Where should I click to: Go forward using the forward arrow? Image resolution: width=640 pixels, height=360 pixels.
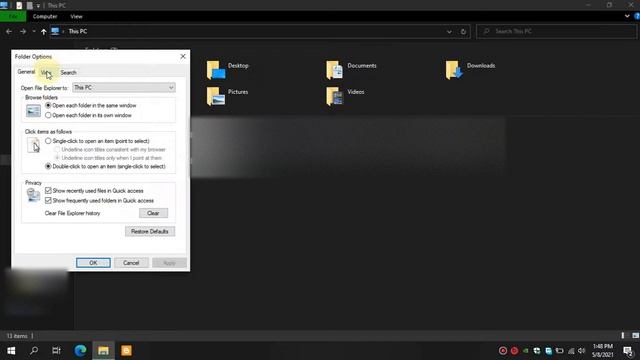[23, 31]
